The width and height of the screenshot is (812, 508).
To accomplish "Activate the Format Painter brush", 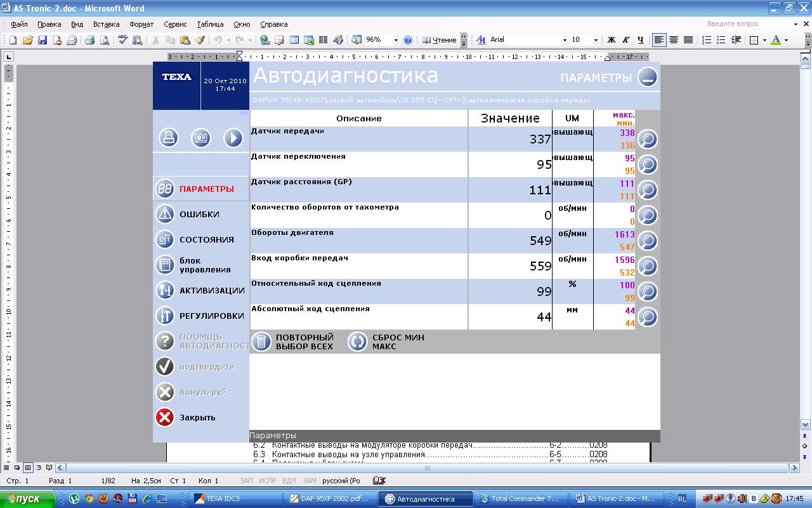I will (x=199, y=40).
